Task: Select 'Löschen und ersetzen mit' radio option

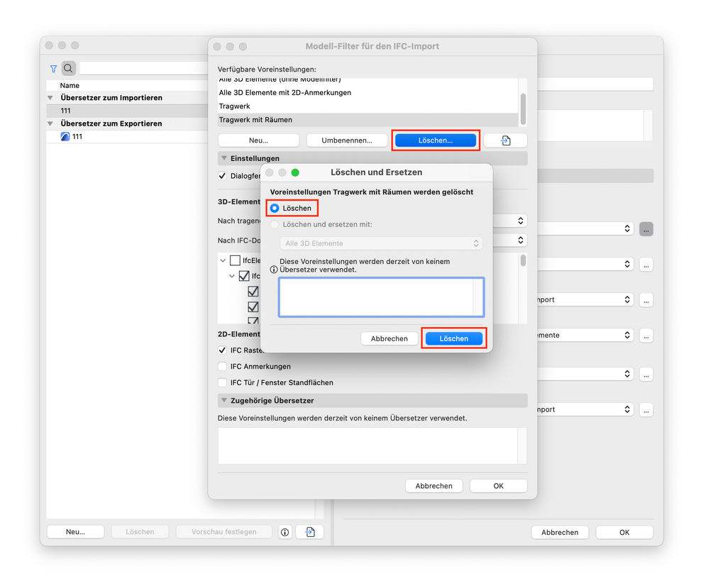Action: (274, 224)
